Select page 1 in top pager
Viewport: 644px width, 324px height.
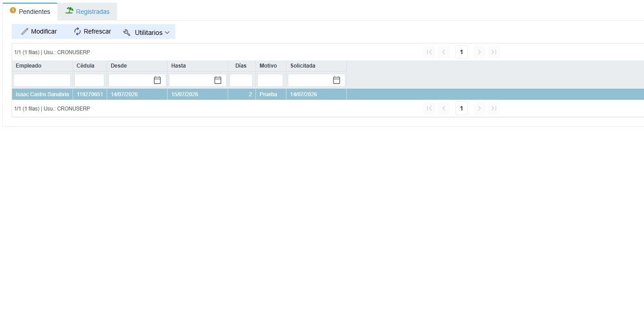click(x=462, y=52)
